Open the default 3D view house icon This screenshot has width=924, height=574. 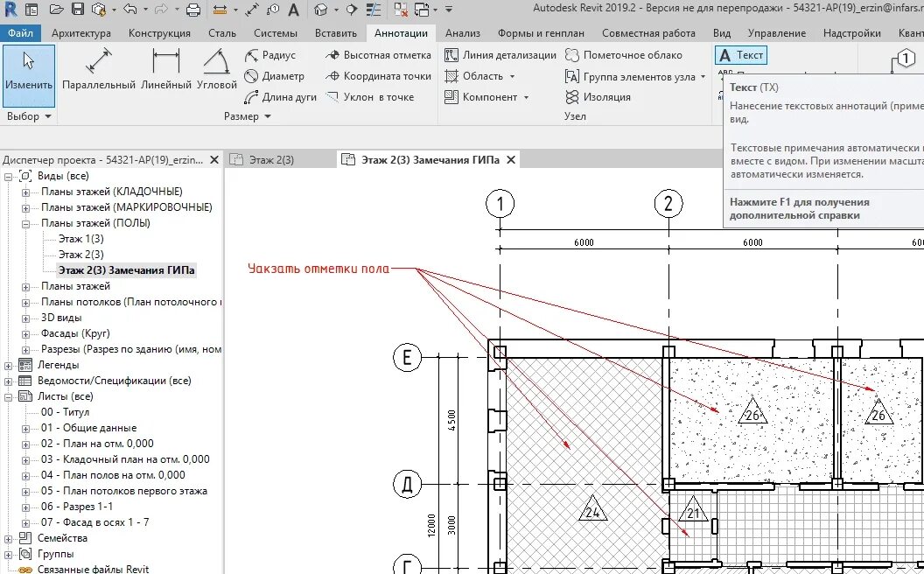[x=320, y=10]
